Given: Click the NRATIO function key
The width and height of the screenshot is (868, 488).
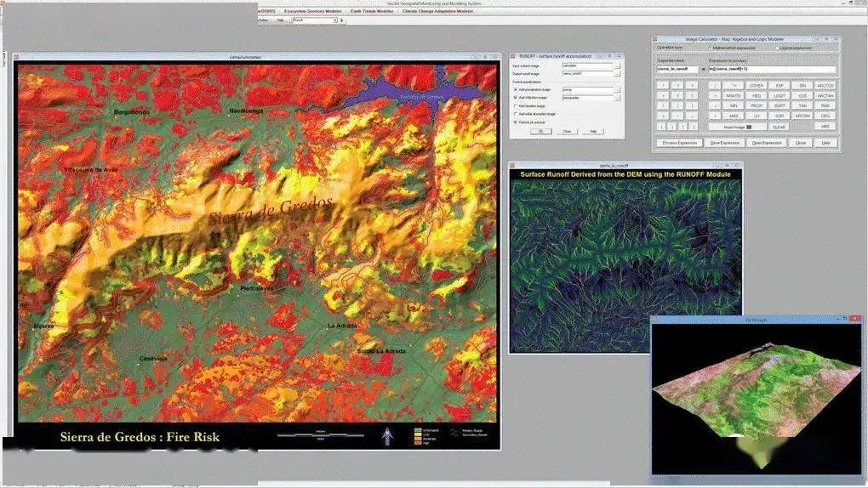Looking at the screenshot, I should tap(734, 96).
